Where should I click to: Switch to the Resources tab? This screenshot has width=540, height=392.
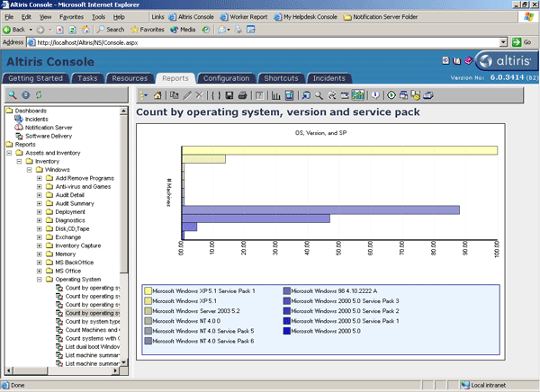pos(130,78)
